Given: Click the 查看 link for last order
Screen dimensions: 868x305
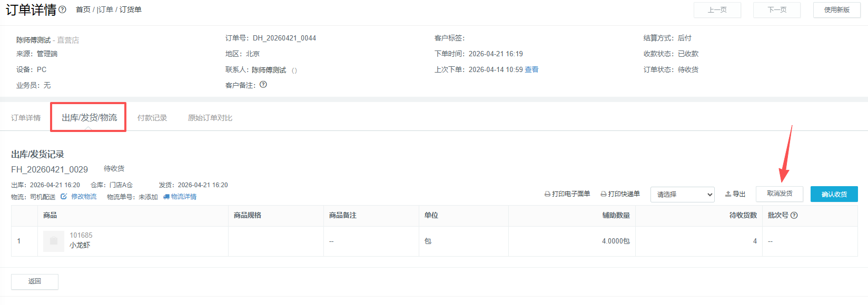Looking at the screenshot, I should point(531,69).
